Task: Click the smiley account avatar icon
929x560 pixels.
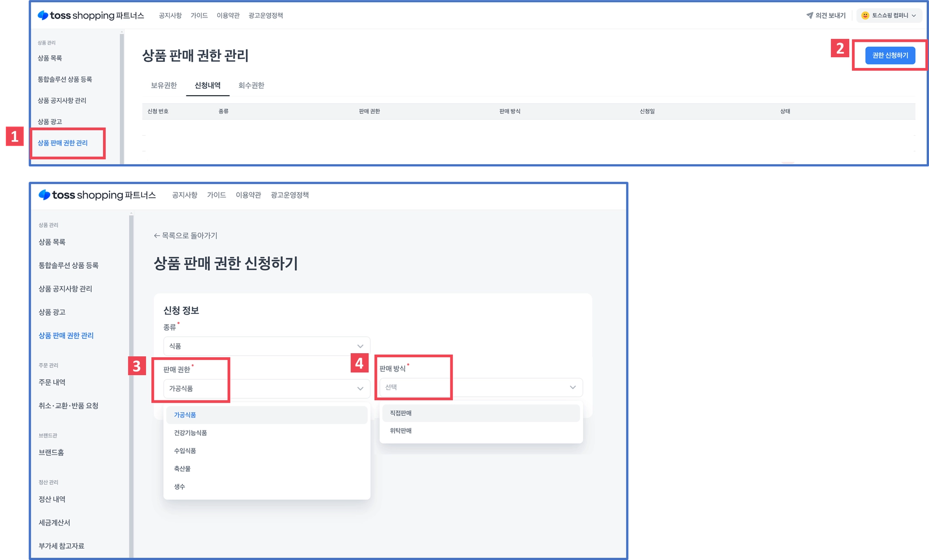Action: pos(865,15)
